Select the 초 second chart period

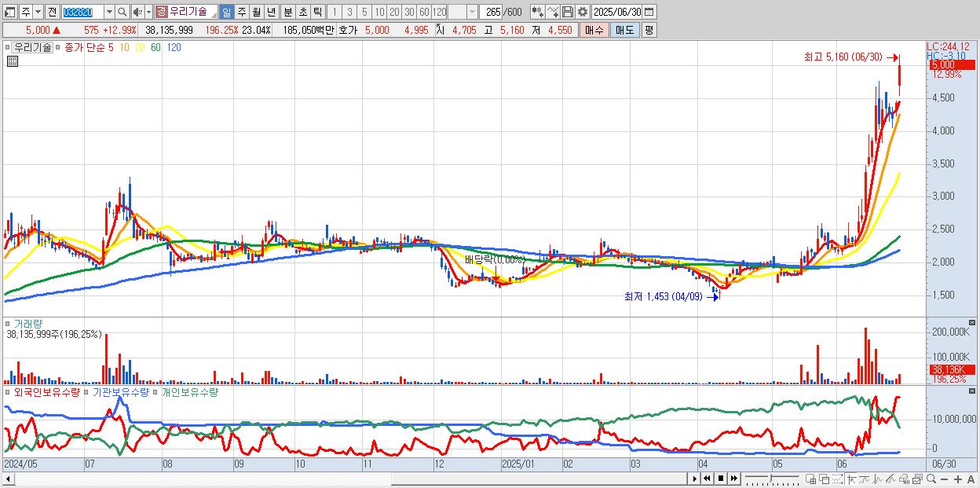point(302,12)
